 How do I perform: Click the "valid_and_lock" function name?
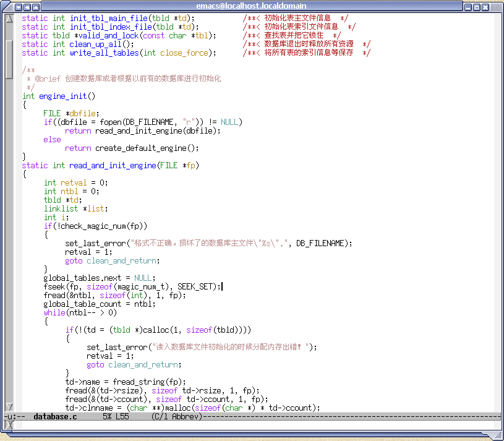[x=109, y=36]
